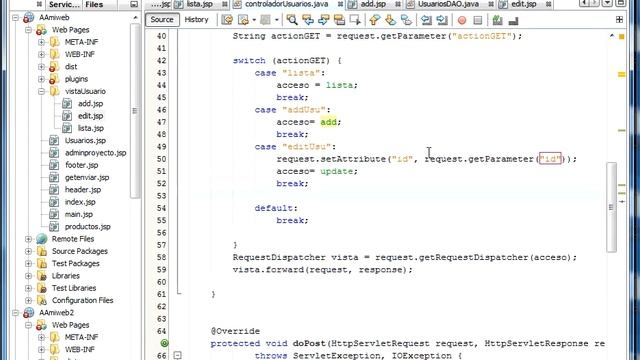This screenshot has width=640, height=360.
Task: Minimize the Files panel group icon
Action: [134, 4]
